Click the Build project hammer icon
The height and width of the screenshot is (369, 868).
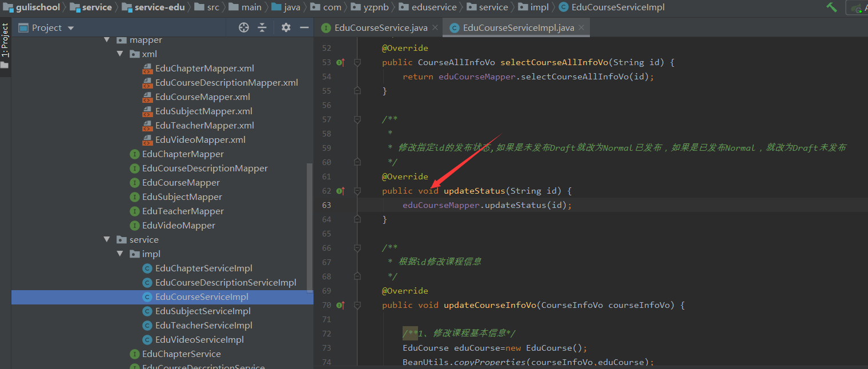tap(831, 7)
